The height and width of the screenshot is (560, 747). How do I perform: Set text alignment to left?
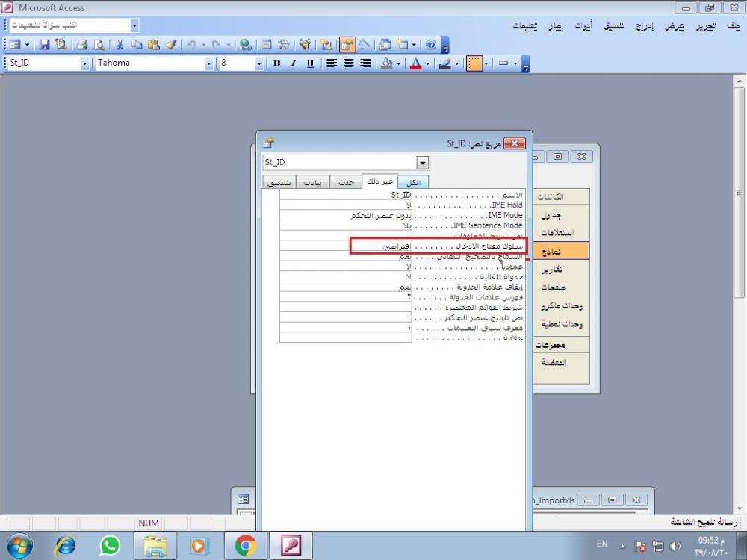[x=332, y=63]
